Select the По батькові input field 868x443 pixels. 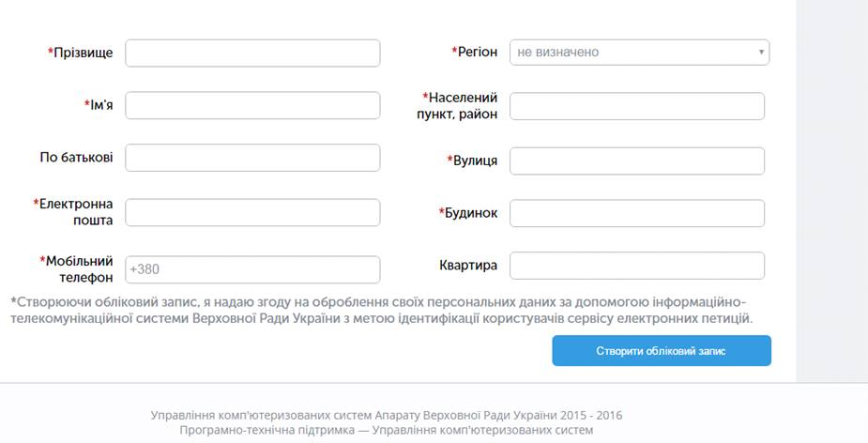point(252,158)
